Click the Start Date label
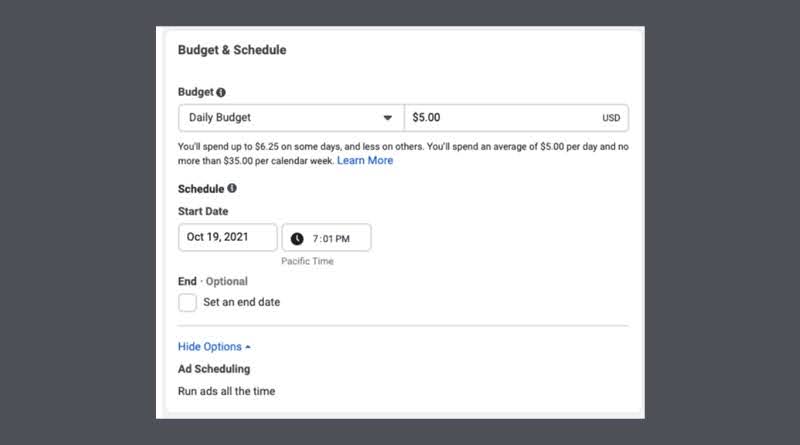Image resolution: width=800 pixels, height=445 pixels. click(203, 211)
